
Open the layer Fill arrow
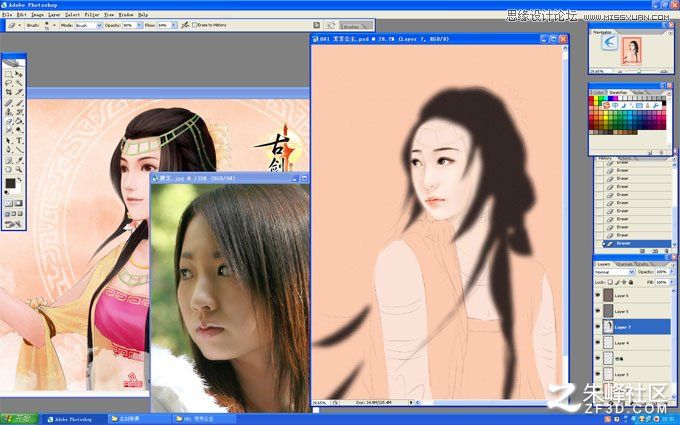pos(672,282)
